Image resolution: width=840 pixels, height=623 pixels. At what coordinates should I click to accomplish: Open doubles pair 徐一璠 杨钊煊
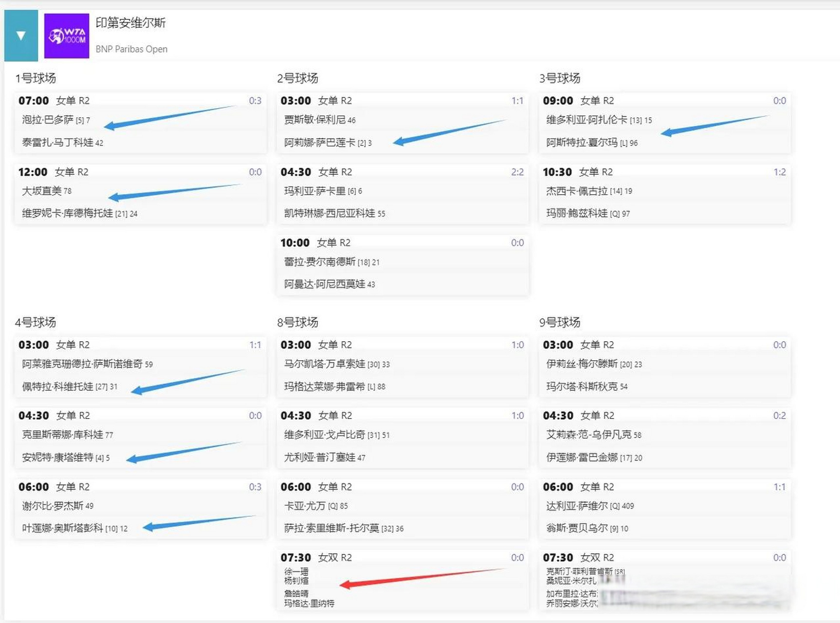pos(296,576)
